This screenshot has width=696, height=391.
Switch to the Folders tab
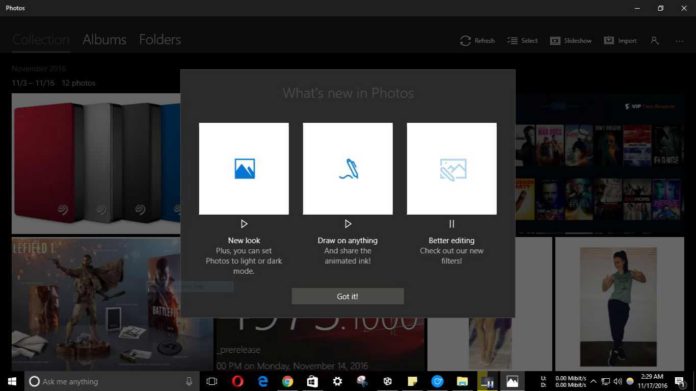coord(160,40)
